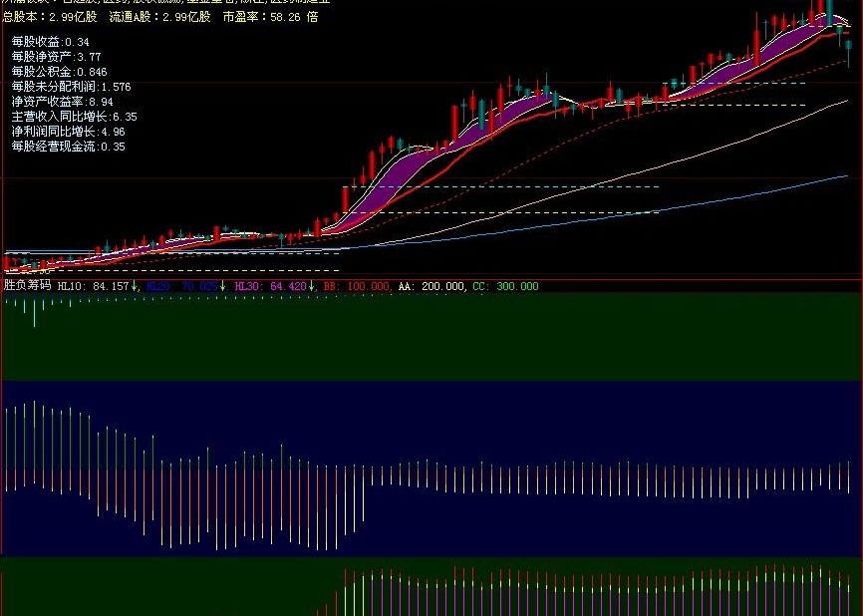This screenshot has height=616, width=863.
Task: Click the green CC: 300.000 value
Action: pyautogui.click(x=506, y=286)
